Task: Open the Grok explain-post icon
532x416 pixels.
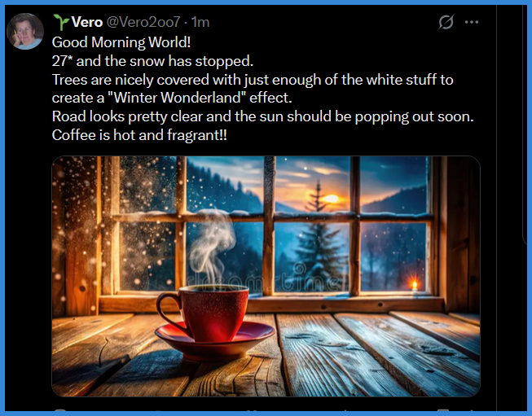Action: (x=446, y=22)
